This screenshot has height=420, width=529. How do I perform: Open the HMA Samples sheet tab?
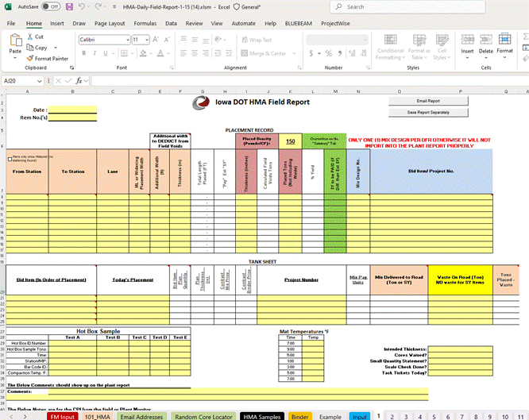click(x=262, y=417)
